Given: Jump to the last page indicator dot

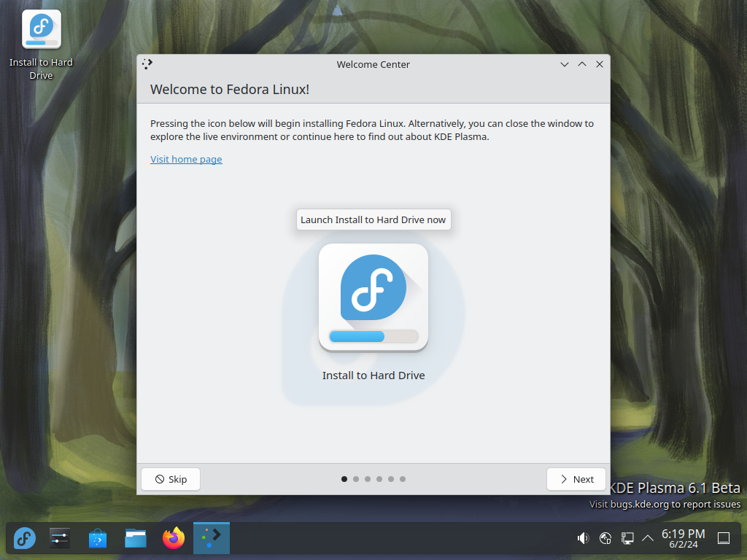Looking at the screenshot, I should tap(403, 479).
